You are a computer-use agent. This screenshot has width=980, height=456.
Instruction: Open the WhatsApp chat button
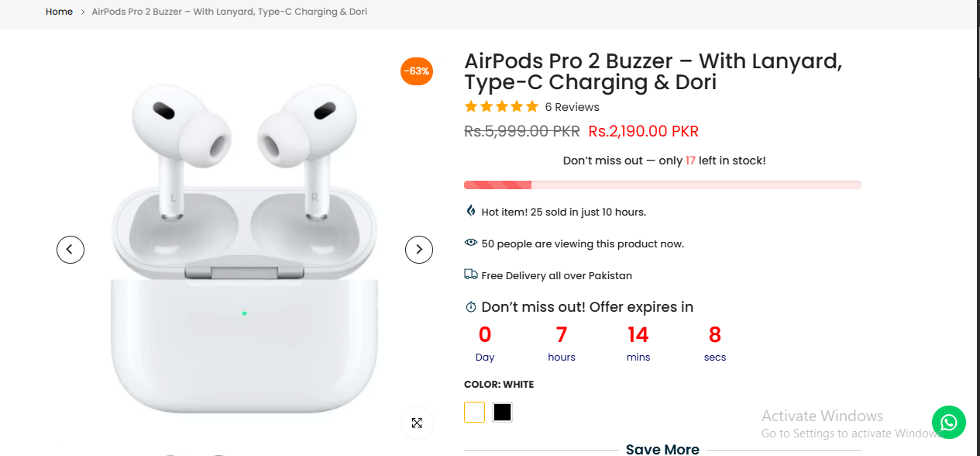pos(948,422)
